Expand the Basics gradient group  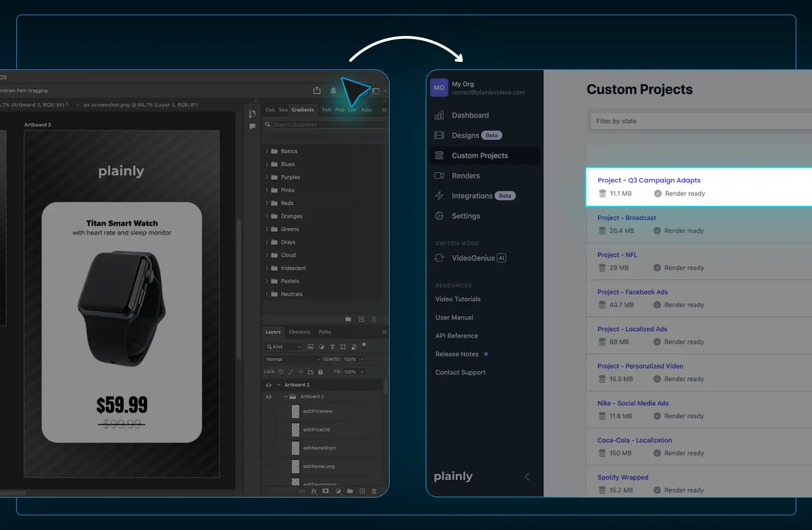(x=267, y=151)
